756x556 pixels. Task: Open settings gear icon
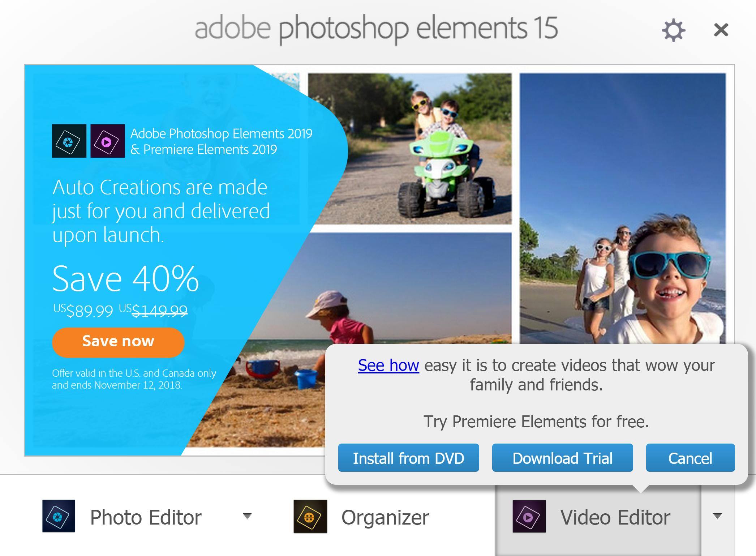(x=673, y=30)
